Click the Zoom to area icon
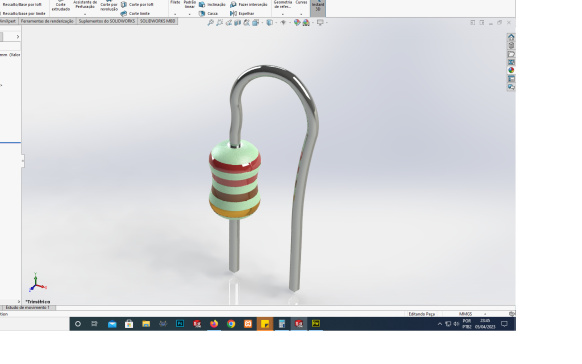 (219, 23)
